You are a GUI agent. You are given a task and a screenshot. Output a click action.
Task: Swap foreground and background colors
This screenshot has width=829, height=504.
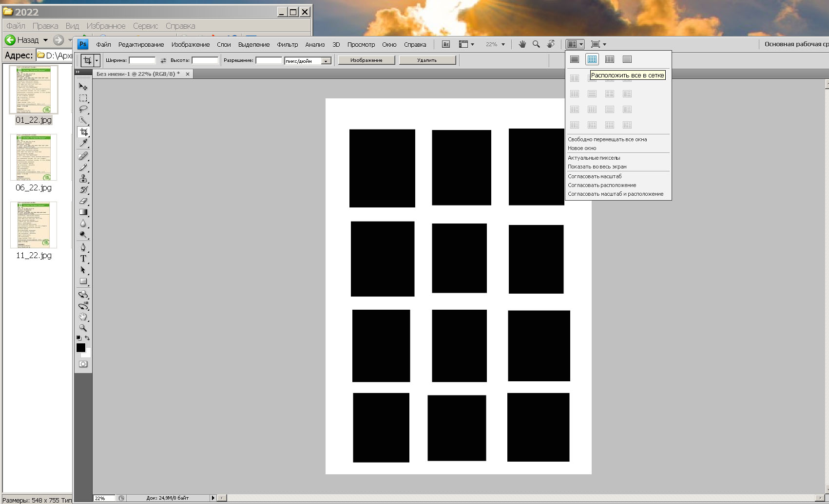88,337
